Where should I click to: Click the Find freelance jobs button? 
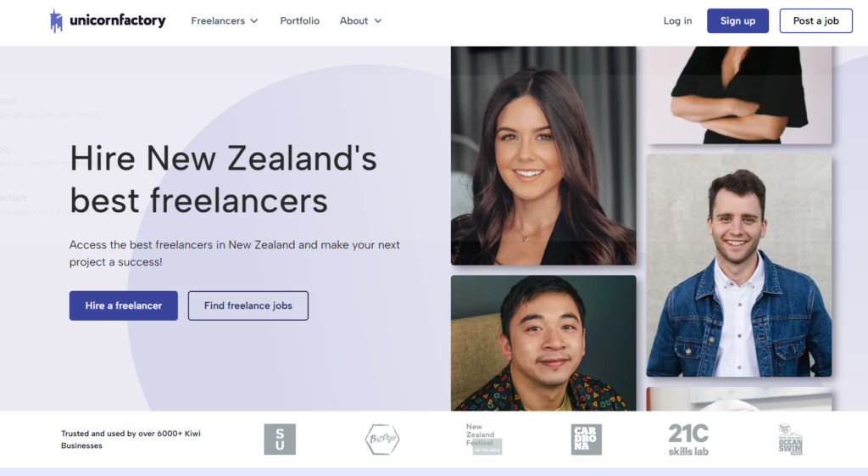(x=248, y=305)
